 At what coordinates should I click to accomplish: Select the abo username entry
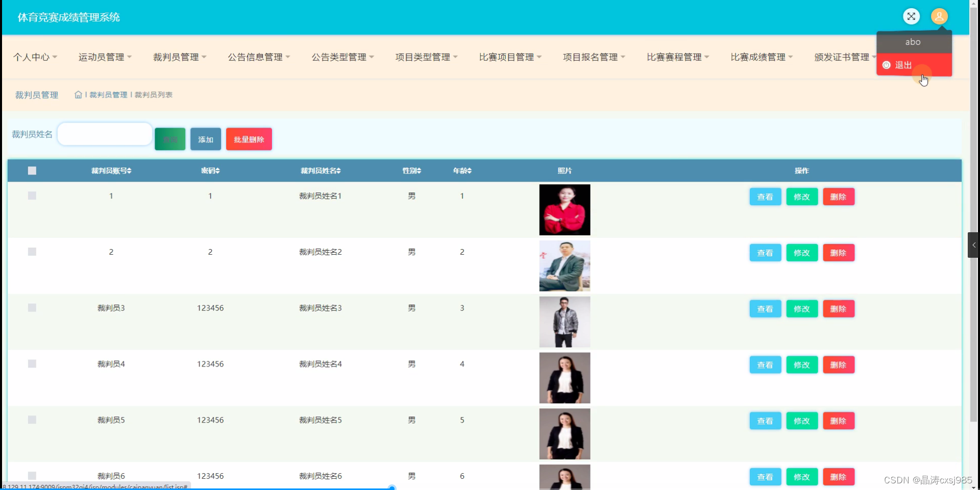pos(914,42)
